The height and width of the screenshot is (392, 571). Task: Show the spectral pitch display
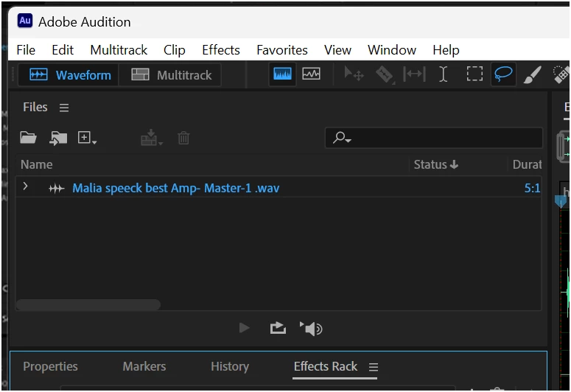click(x=311, y=74)
